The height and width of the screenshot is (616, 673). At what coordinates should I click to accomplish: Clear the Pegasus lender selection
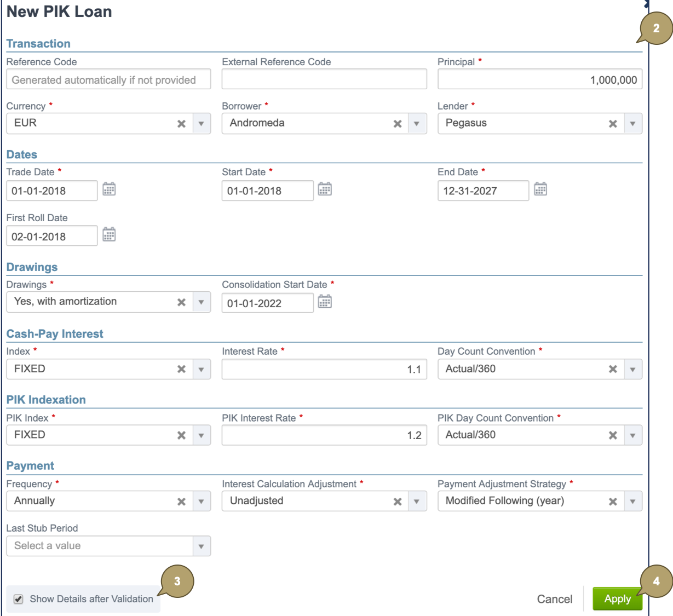point(613,124)
